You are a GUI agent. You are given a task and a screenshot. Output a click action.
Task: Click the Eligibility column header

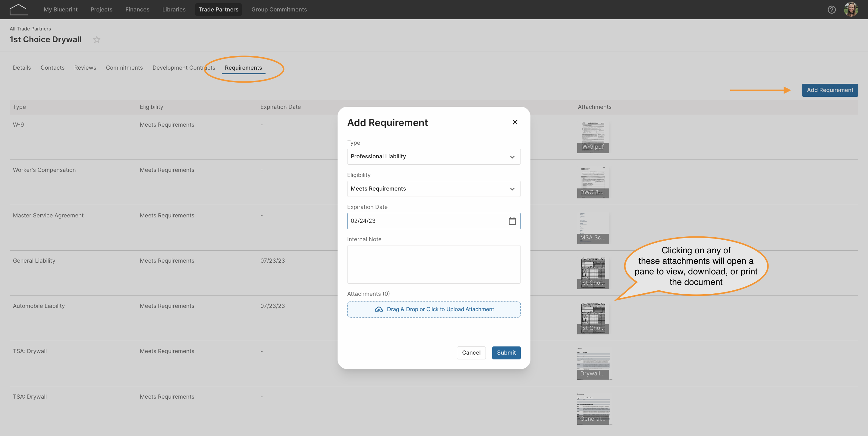pyautogui.click(x=151, y=107)
